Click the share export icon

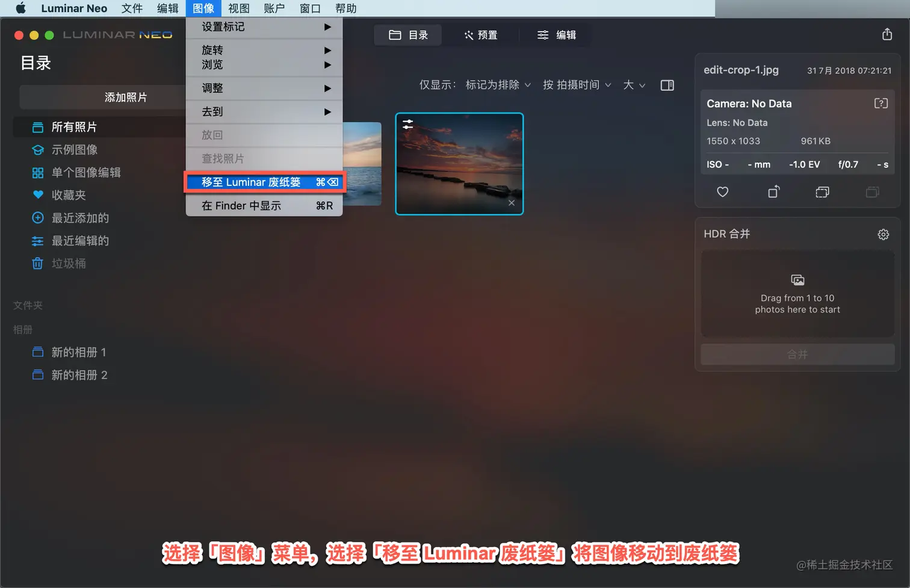coord(887,34)
